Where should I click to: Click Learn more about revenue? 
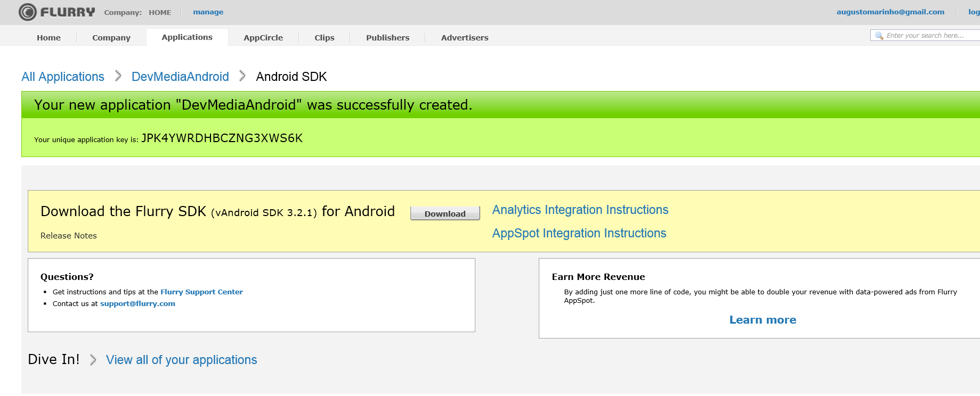pyautogui.click(x=763, y=320)
